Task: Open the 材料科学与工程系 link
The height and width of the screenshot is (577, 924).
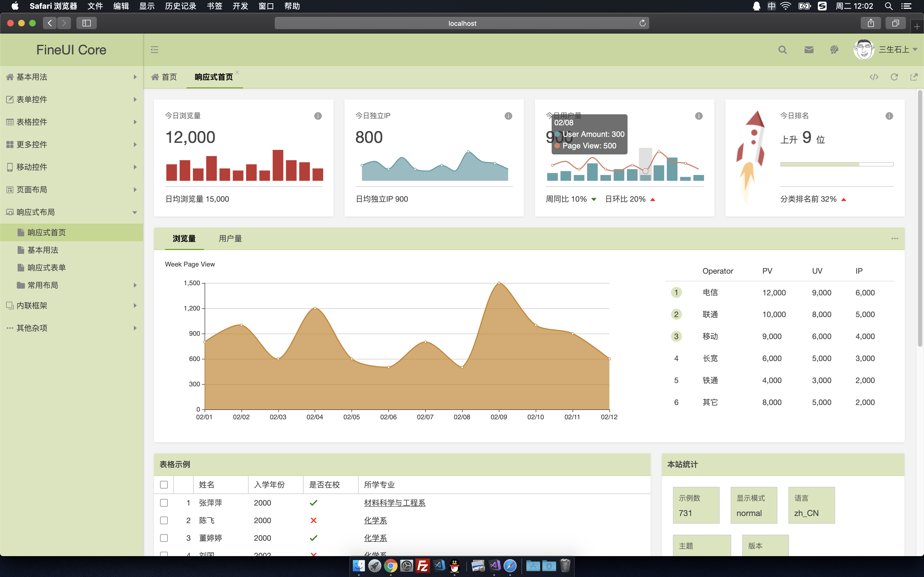Action: [394, 503]
